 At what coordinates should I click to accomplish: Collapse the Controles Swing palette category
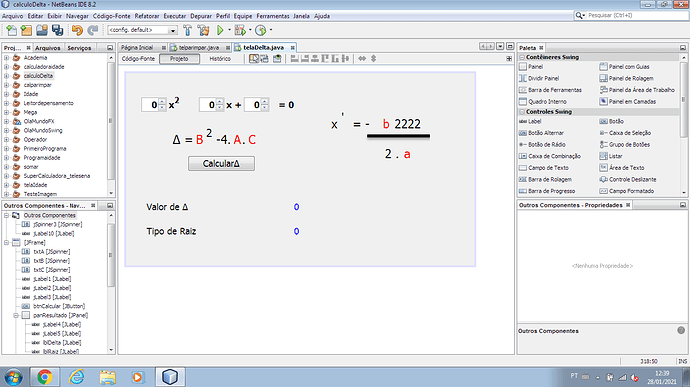click(522, 112)
